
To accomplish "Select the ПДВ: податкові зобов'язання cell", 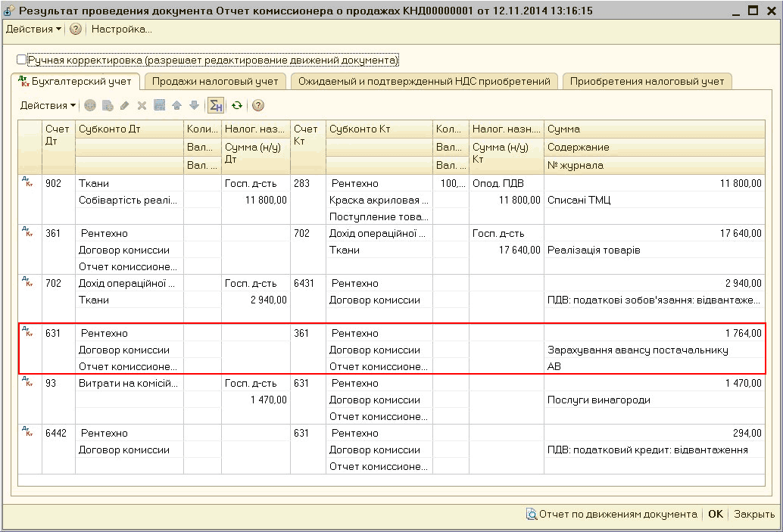I will [x=654, y=300].
